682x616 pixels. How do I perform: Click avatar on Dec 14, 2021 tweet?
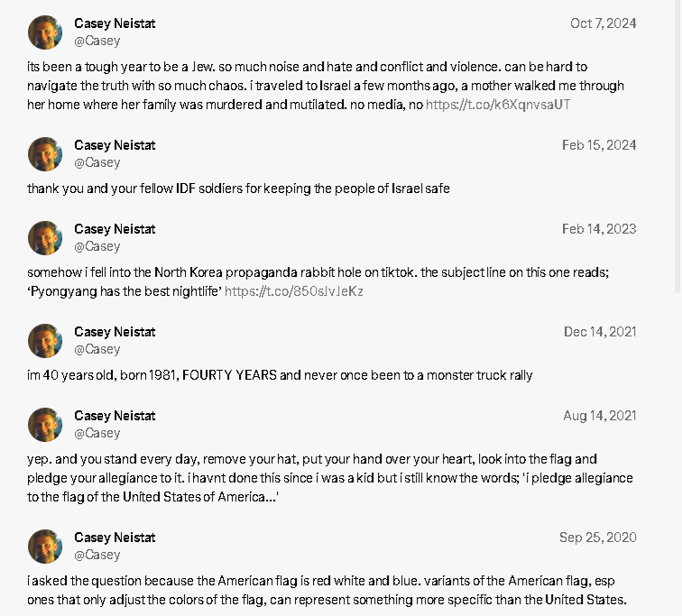45,341
